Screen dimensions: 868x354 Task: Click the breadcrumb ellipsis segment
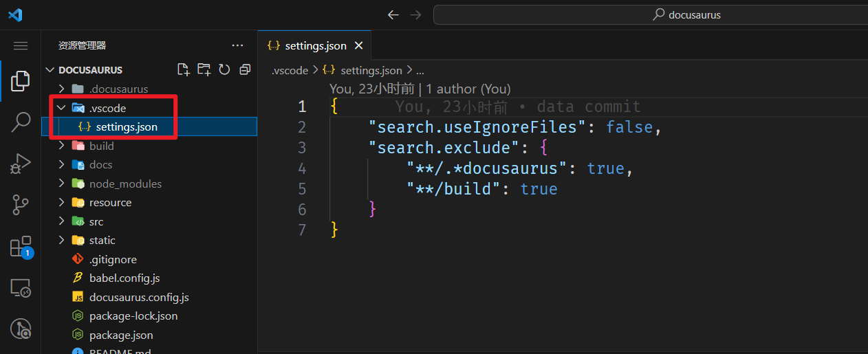pyautogui.click(x=420, y=70)
